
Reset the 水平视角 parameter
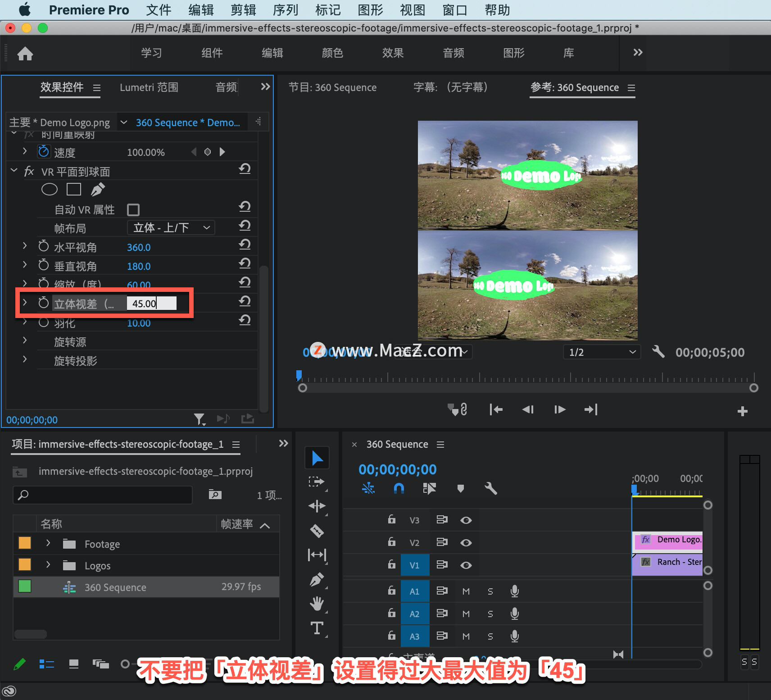click(245, 245)
